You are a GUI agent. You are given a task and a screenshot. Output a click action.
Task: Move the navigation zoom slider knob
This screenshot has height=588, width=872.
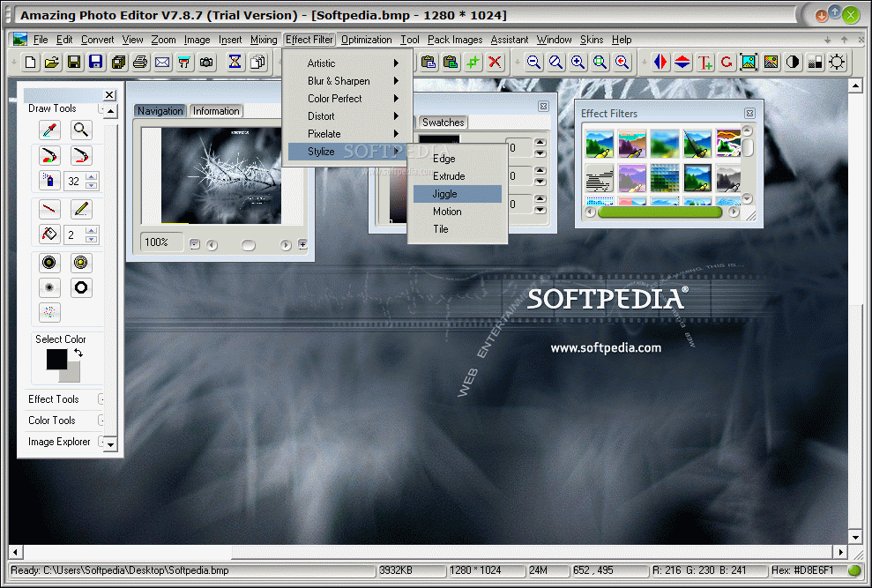tap(248, 245)
